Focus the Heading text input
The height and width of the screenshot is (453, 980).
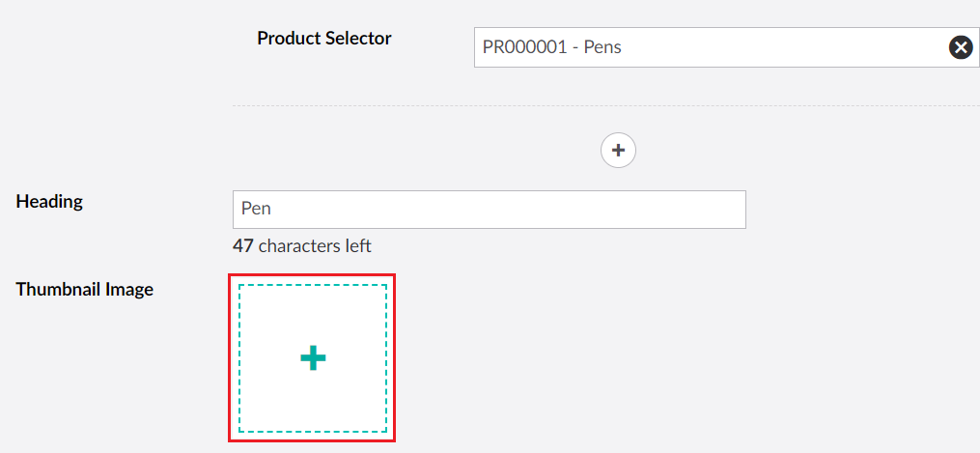[489, 210]
